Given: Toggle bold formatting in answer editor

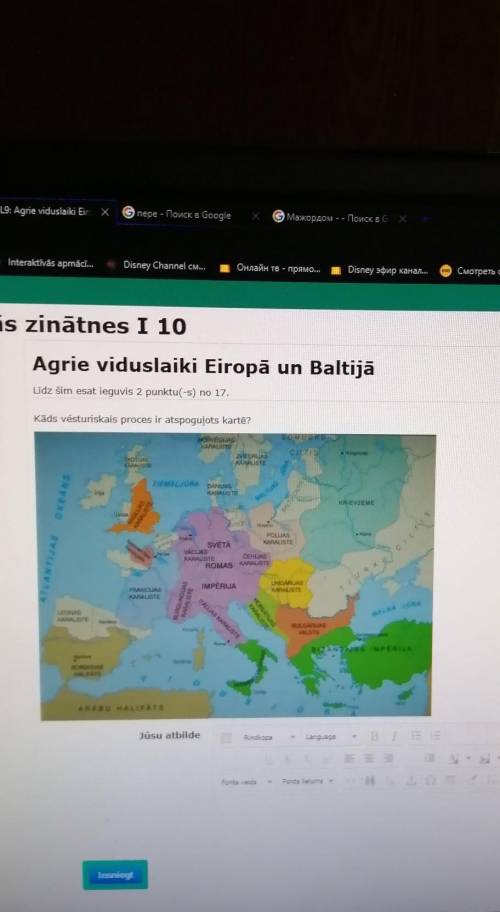Looking at the screenshot, I should pyautogui.click(x=374, y=736).
